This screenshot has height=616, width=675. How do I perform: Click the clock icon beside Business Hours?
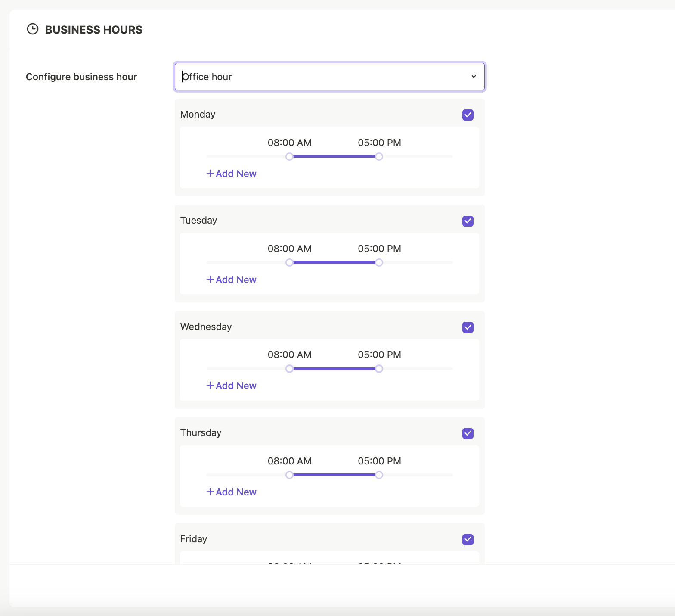tap(33, 29)
